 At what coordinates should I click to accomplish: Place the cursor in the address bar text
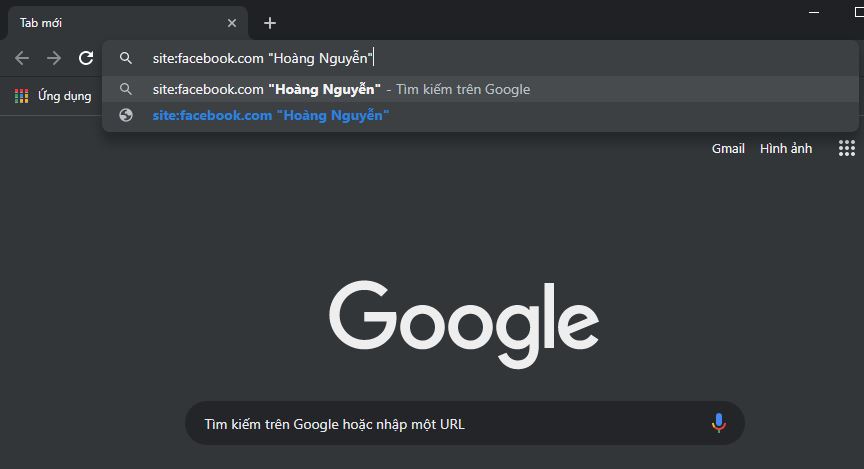[263, 58]
